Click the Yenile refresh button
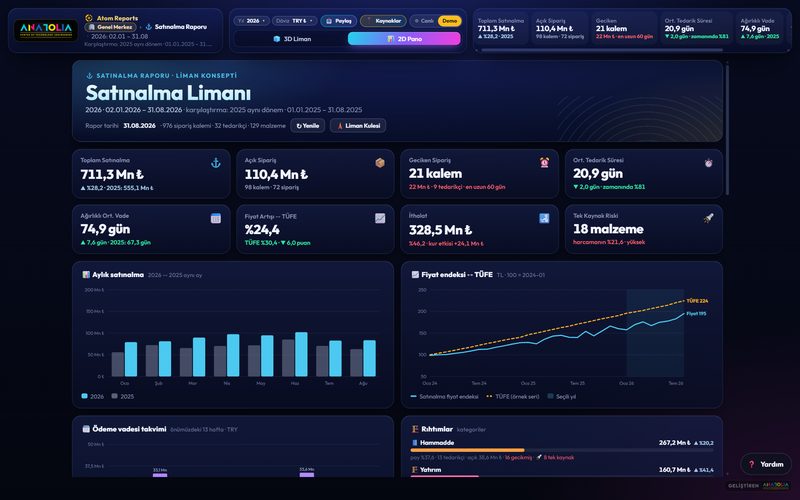The height and width of the screenshot is (500, 800). (x=308, y=126)
